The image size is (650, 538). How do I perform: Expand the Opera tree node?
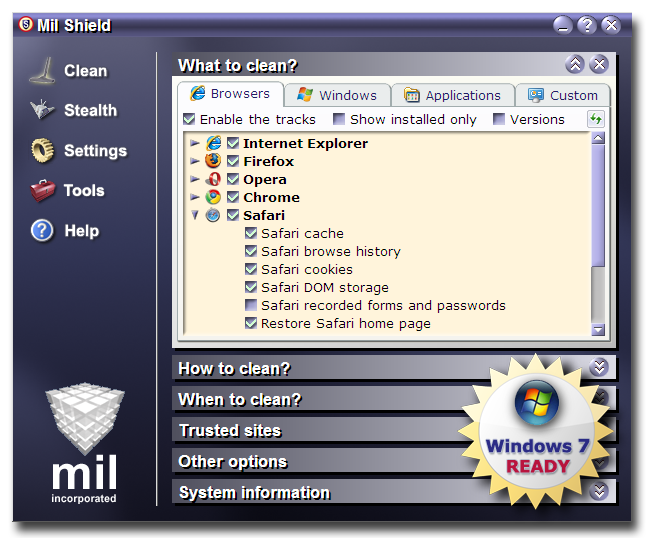pyautogui.click(x=194, y=179)
